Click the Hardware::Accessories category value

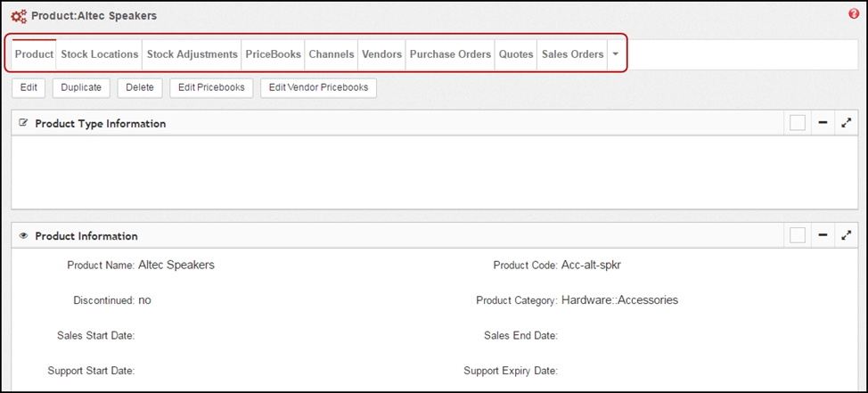click(619, 300)
